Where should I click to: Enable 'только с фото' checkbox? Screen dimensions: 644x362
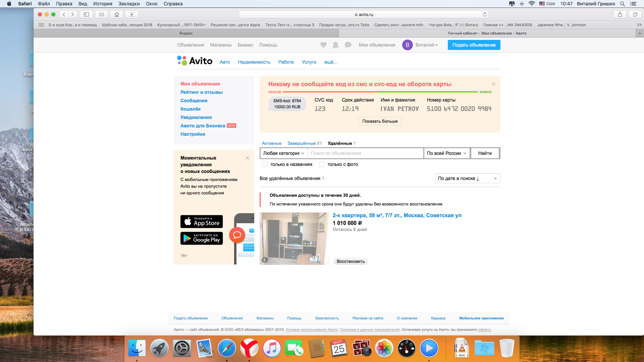(x=322, y=164)
